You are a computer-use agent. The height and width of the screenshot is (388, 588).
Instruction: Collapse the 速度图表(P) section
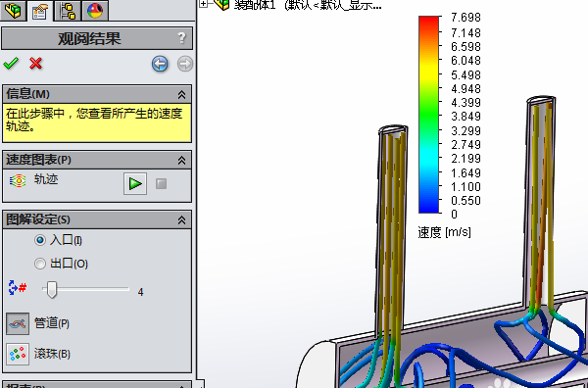tap(181, 161)
